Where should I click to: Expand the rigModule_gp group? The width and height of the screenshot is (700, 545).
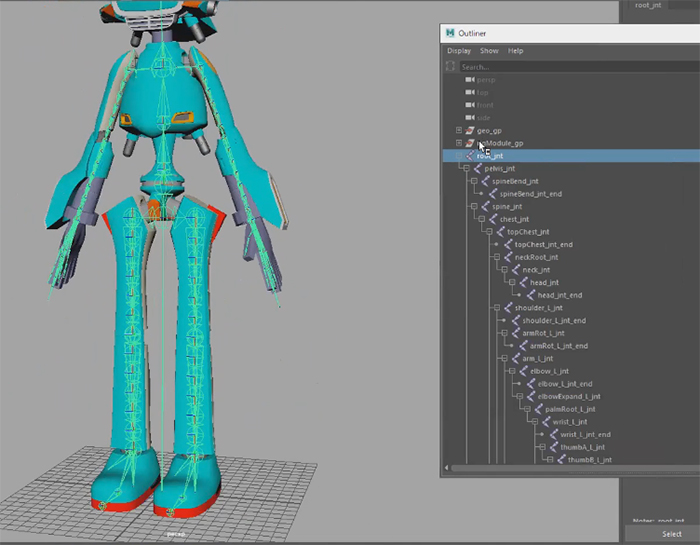tap(458, 143)
